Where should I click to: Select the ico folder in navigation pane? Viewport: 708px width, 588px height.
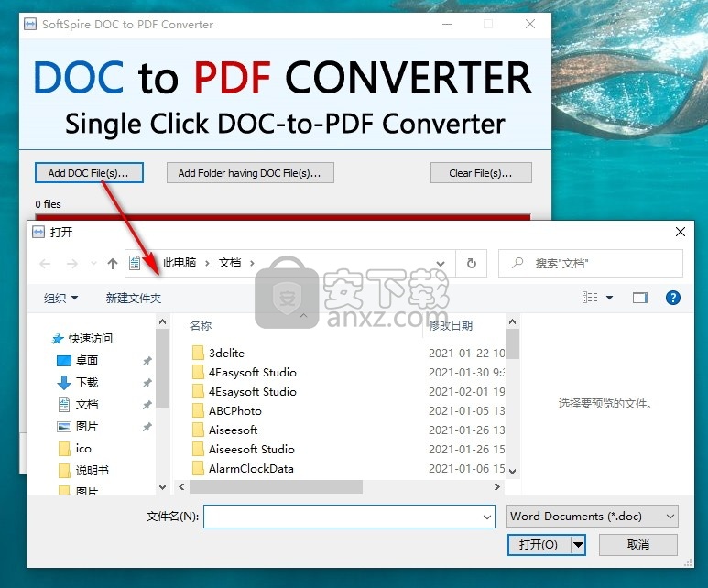pyautogui.click(x=75, y=449)
